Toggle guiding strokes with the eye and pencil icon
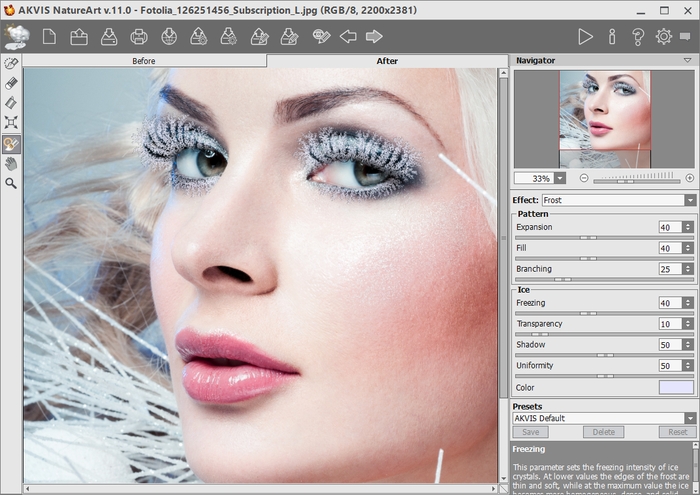The image size is (700, 495). 321,37
